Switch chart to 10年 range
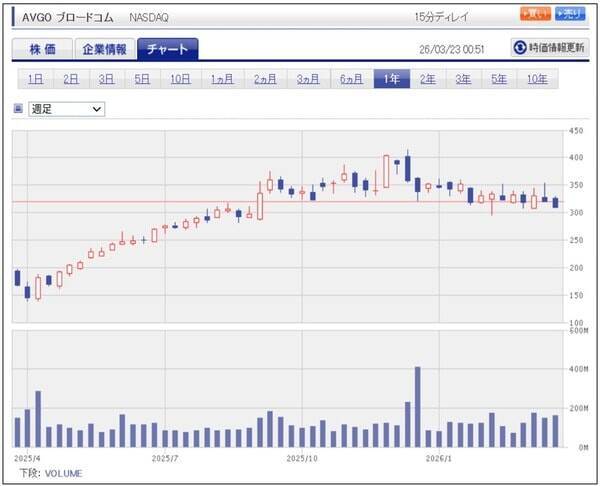Screen dimensions: 600x486 (x=537, y=79)
